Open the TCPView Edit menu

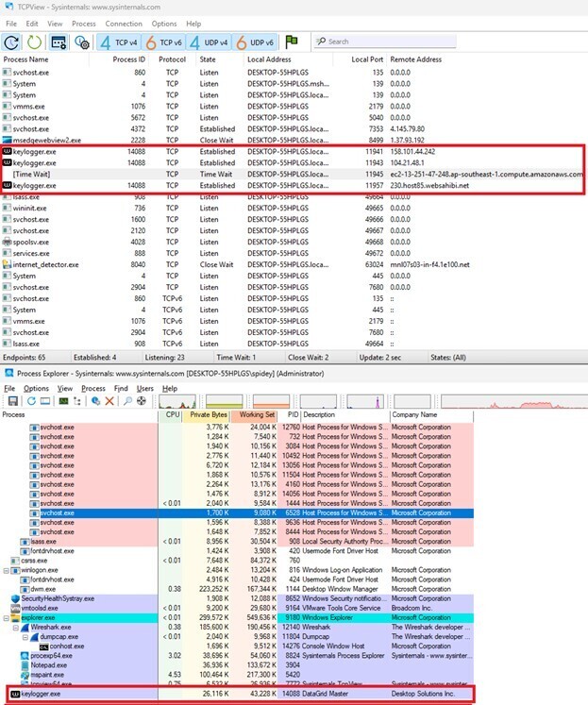pyautogui.click(x=32, y=24)
